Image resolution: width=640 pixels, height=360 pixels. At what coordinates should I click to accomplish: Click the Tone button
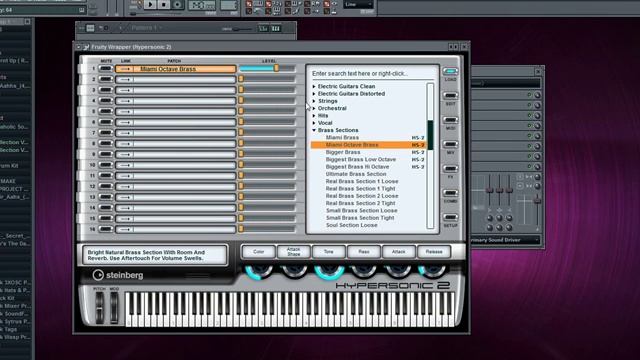click(x=329, y=252)
